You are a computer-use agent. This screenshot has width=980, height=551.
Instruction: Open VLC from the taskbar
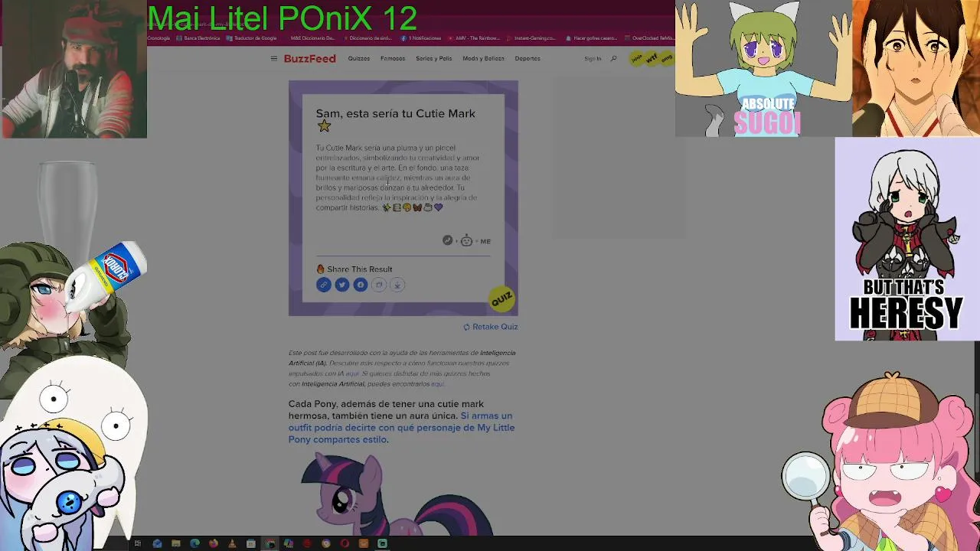[x=232, y=543]
